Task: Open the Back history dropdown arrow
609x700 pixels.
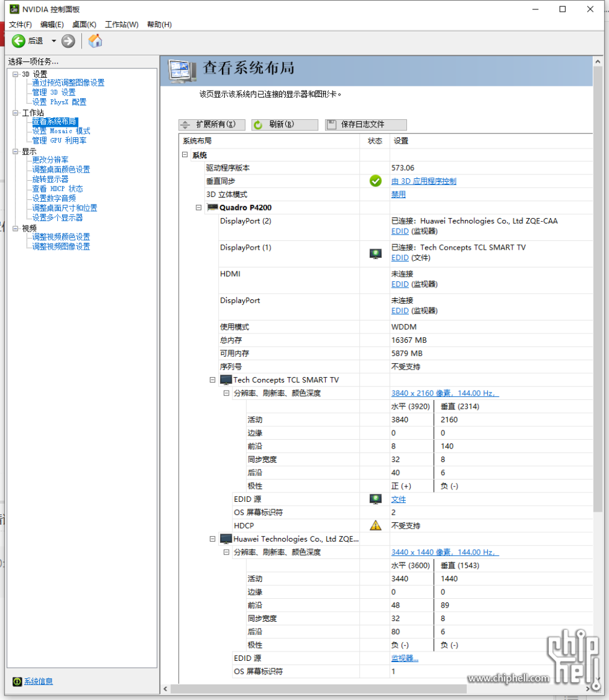Action: 53,41
